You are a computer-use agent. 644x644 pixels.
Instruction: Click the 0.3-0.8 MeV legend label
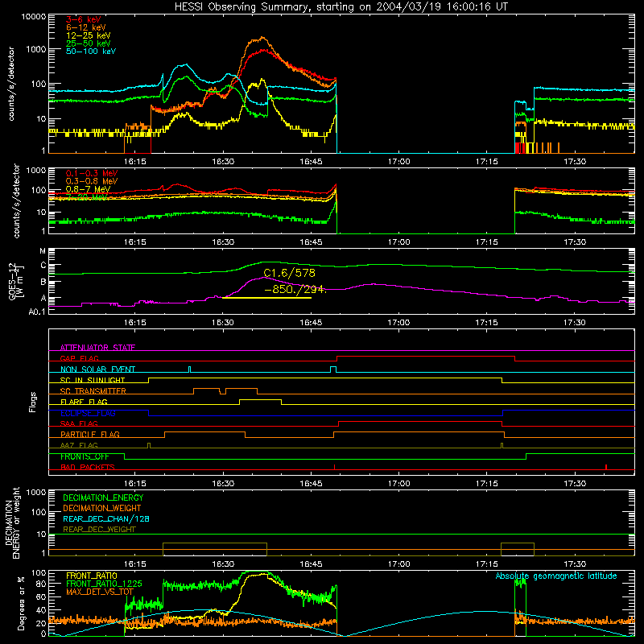tap(92, 181)
